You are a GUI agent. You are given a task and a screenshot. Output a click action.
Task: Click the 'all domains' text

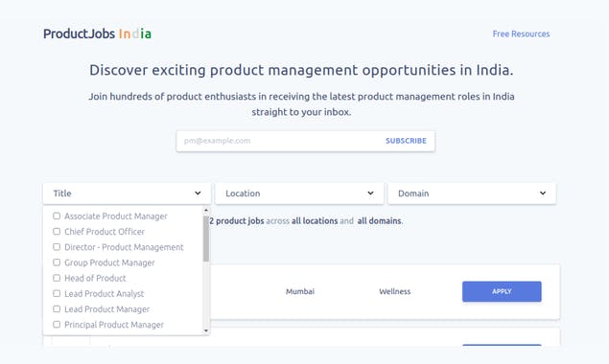pos(379,221)
